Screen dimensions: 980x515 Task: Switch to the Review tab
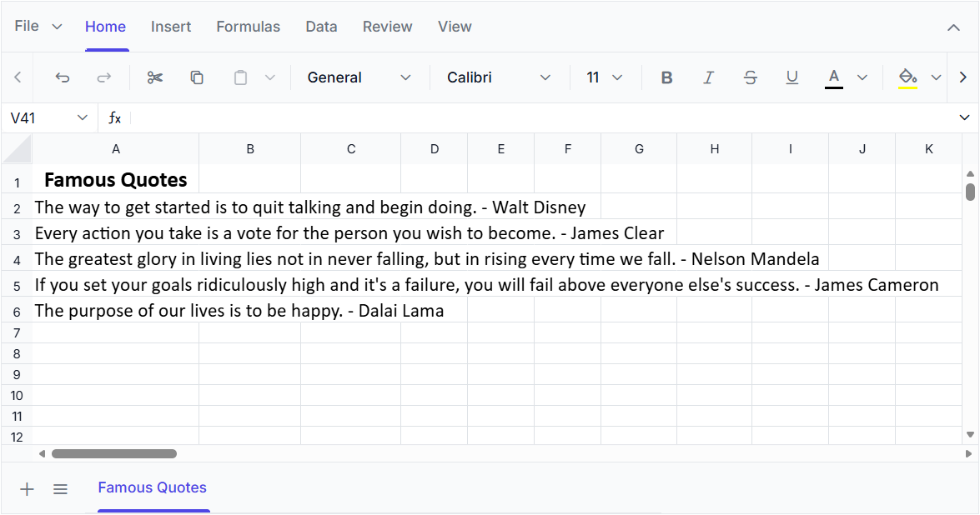coord(387,27)
